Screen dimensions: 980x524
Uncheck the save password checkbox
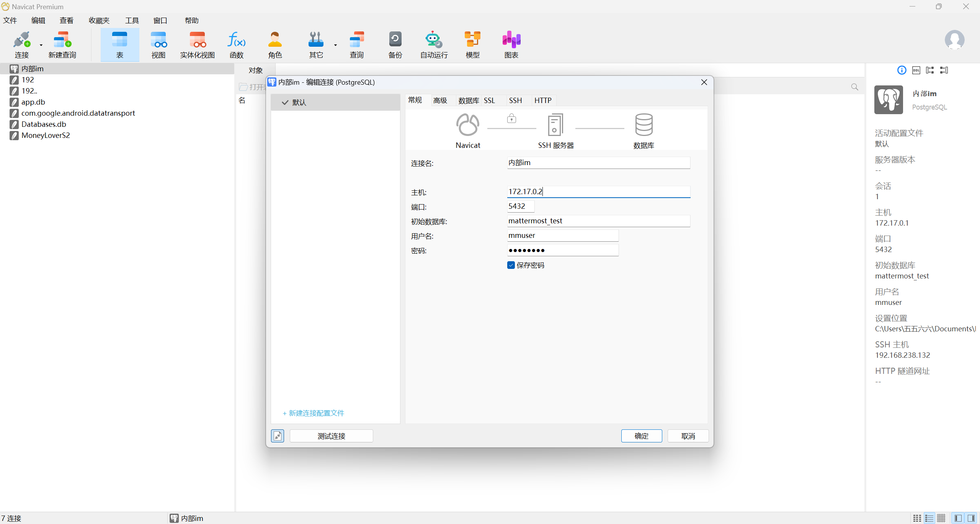511,265
